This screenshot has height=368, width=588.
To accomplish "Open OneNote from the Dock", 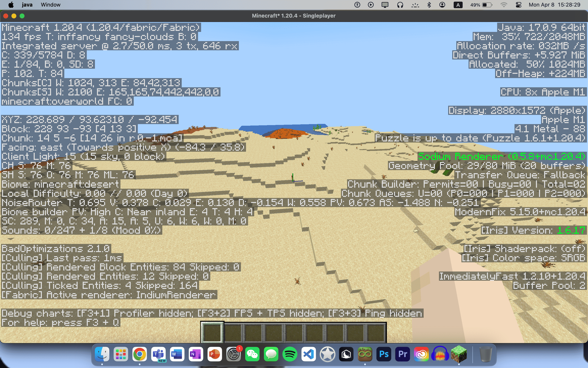I will 196,354.
